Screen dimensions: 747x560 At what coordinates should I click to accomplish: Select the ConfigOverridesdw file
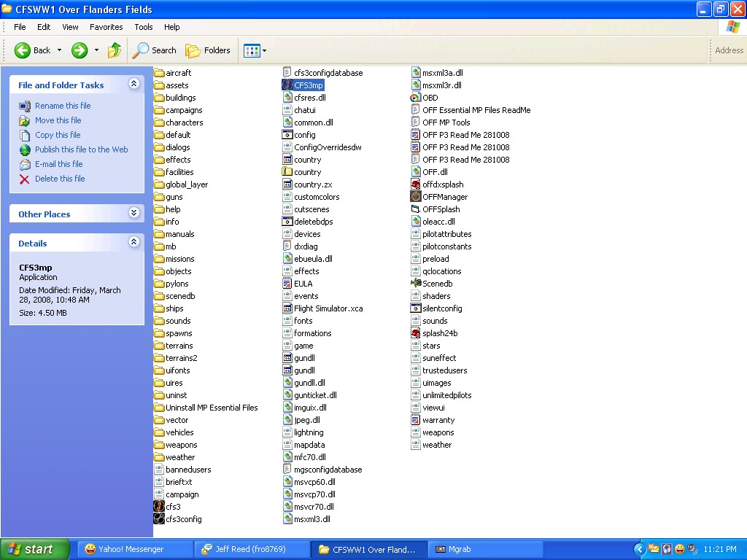[322, 147]
